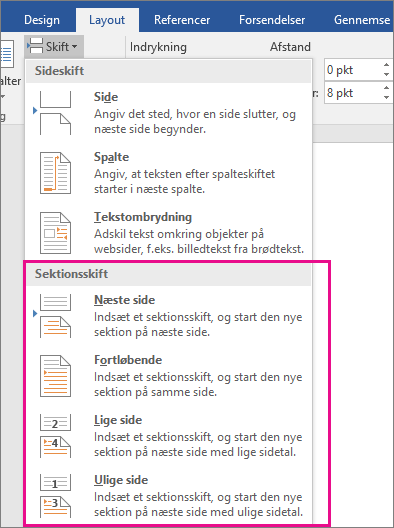Image resolution: width=394 pixels, height=528 pixels.
Task: Click the 8 pkt spacing field
Action: click(x=353, y=93)
